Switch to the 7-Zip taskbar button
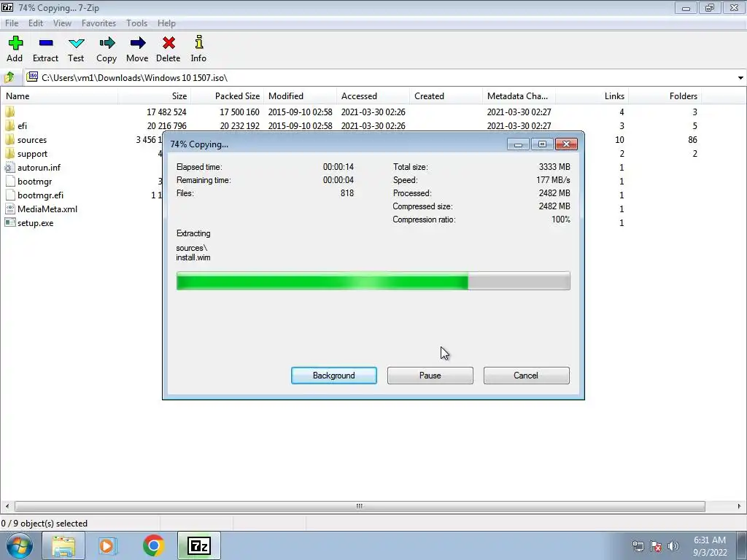This screenshot has height=560, width=747. [x=199, y=545]
